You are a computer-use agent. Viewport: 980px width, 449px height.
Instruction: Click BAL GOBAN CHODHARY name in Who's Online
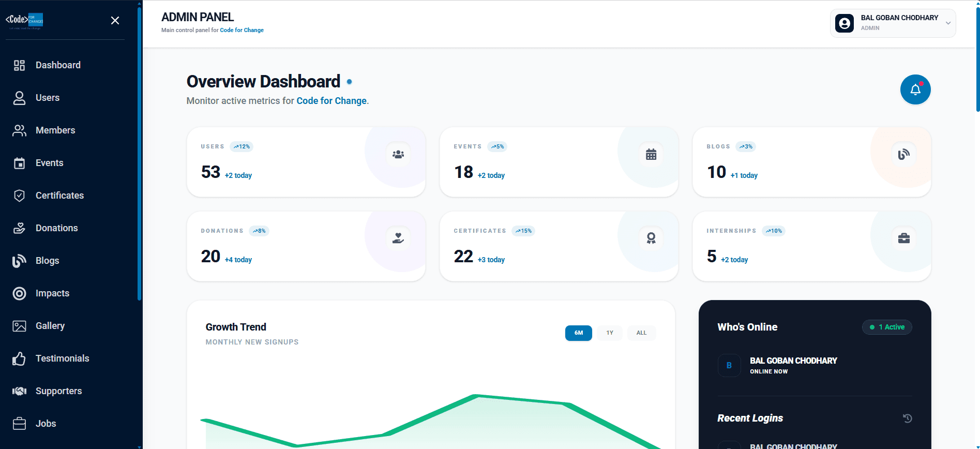coord(793,361)
